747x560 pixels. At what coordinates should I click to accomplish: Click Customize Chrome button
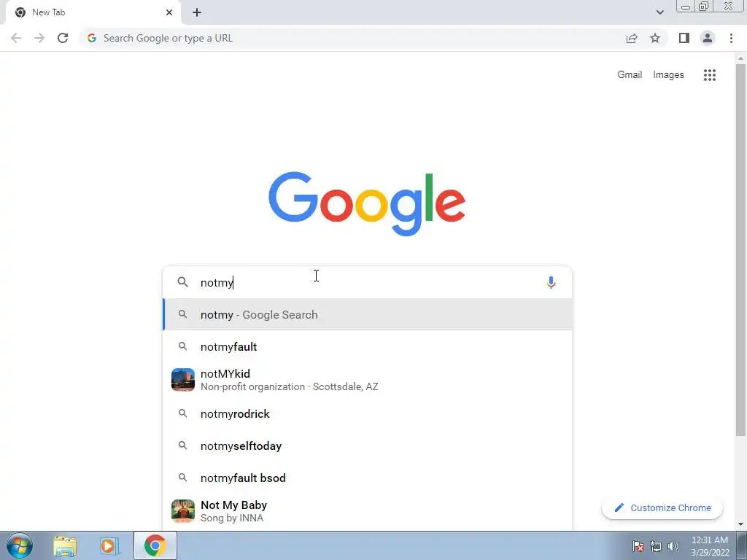(x=662, y=507)
